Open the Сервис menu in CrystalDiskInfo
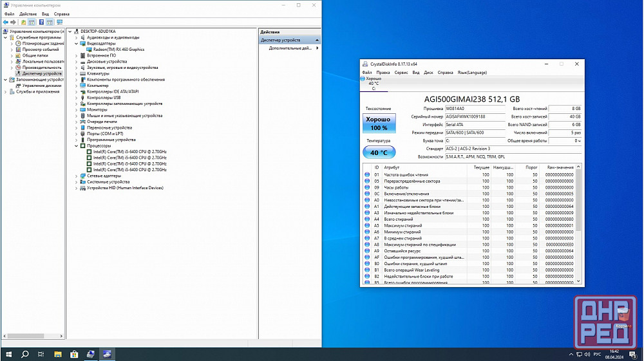The image size is (644, 361). [401, 73]
